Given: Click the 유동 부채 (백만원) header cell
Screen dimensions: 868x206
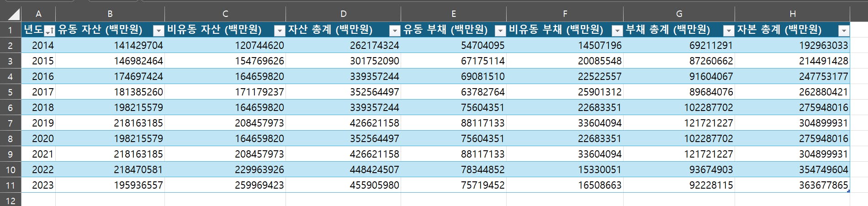Looking at the screenshot, I should click(454, 30).
